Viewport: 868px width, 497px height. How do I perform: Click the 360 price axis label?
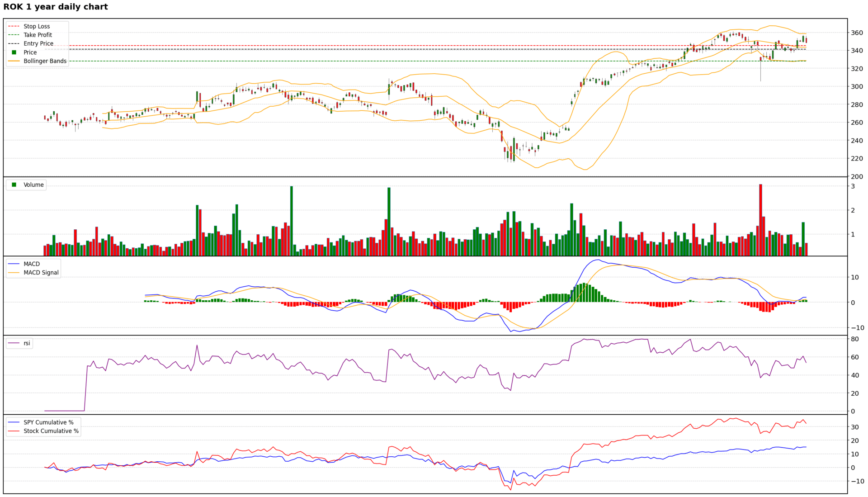pyautogui.click(x=857, y=33)
